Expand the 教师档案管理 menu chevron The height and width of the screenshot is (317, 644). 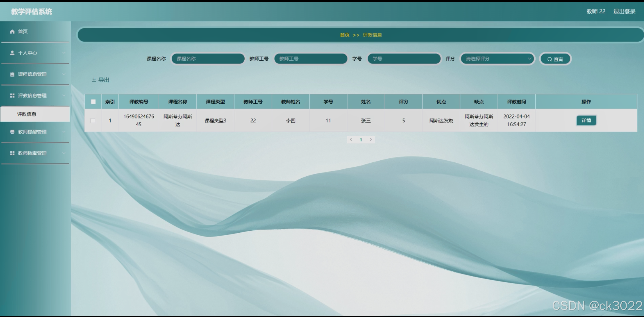pos(64,153)
